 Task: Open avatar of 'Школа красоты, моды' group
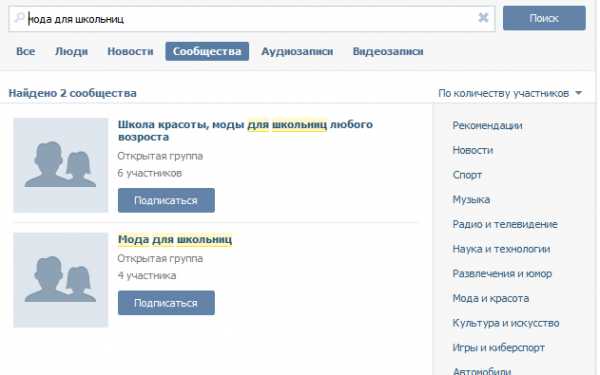click(x=61, y=165)
